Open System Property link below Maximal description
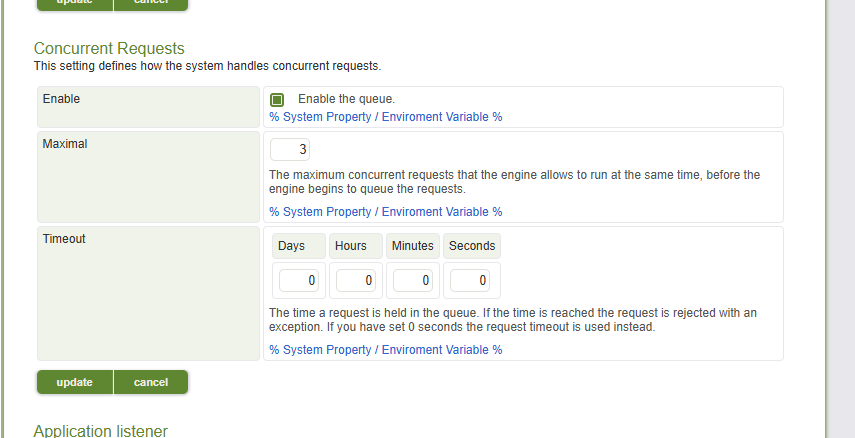This screenshot has height=438, width=855. click(385, 212)
